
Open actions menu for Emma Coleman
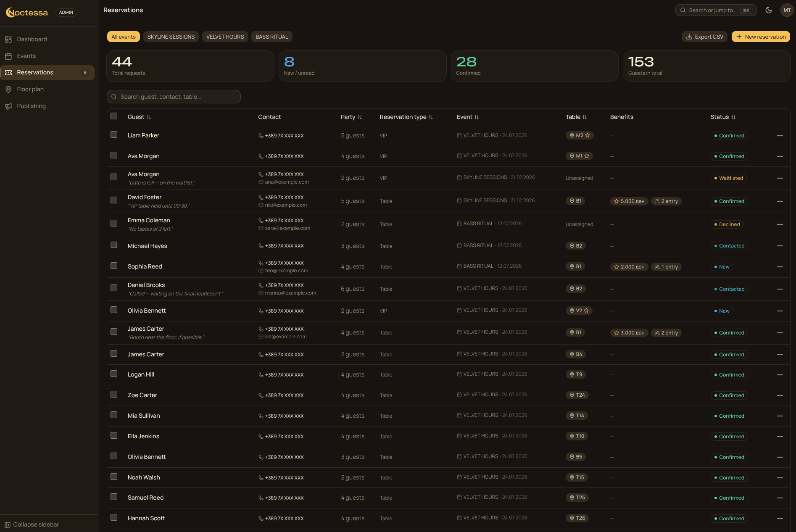(x=780, y=224)
